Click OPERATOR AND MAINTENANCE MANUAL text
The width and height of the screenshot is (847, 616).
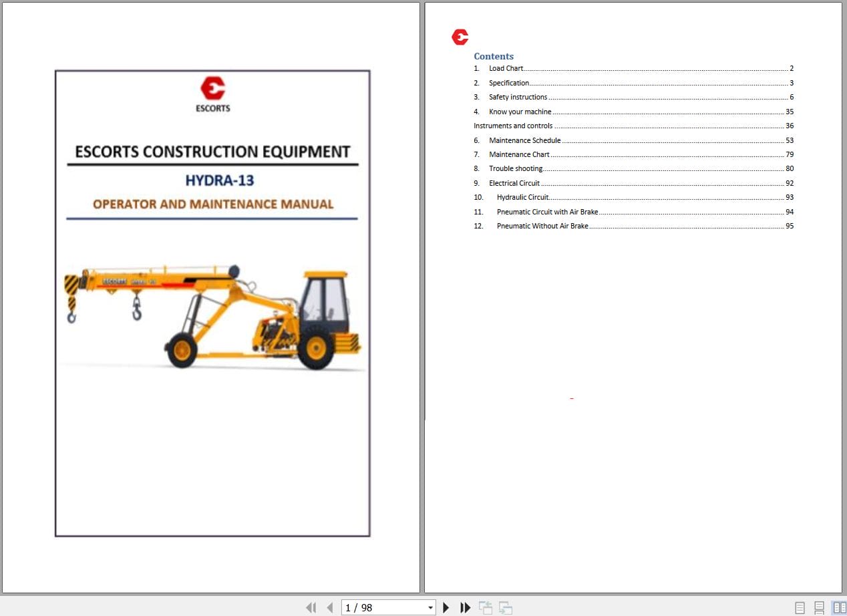pyautogui.click(x=213, y=204)
